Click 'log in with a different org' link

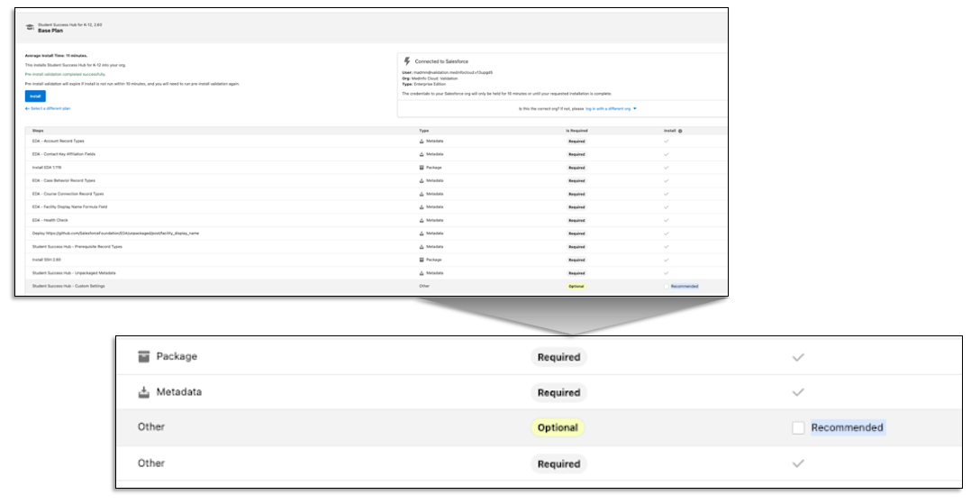click(608, 108)
